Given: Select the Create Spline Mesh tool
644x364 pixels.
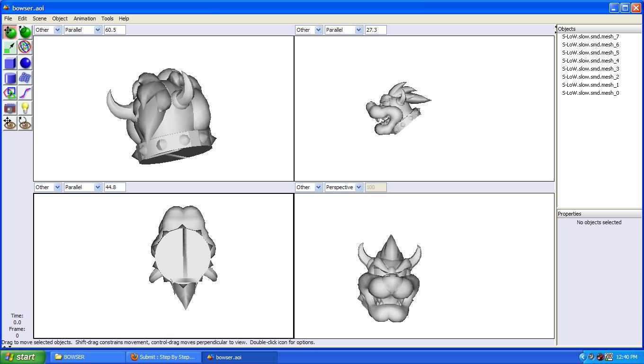Looking at the screenshot, I should 25,78.
